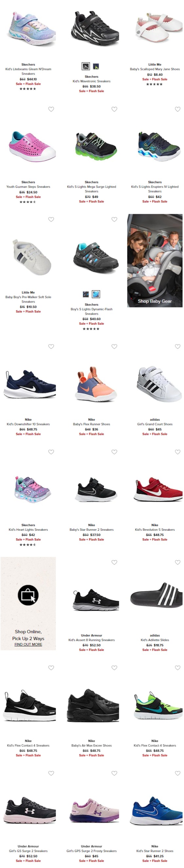Toggle favorite for Under Armour Assert 8 Running Sneakers
Screen dimensions: 184x868
(114, 563)
